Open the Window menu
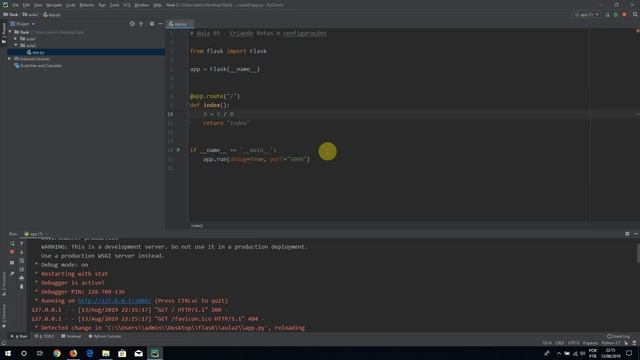The height and width of the screenshot is (360, 640). pos(142,5)
